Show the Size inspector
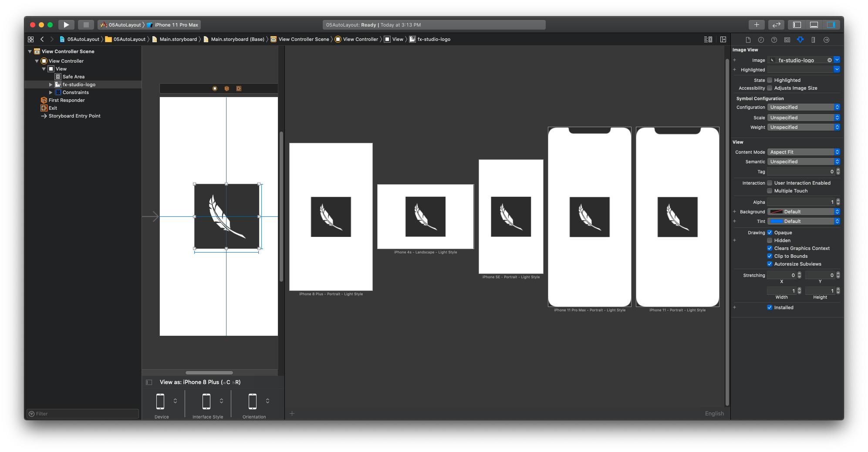868x452 pixels. [x=813, y=40]
